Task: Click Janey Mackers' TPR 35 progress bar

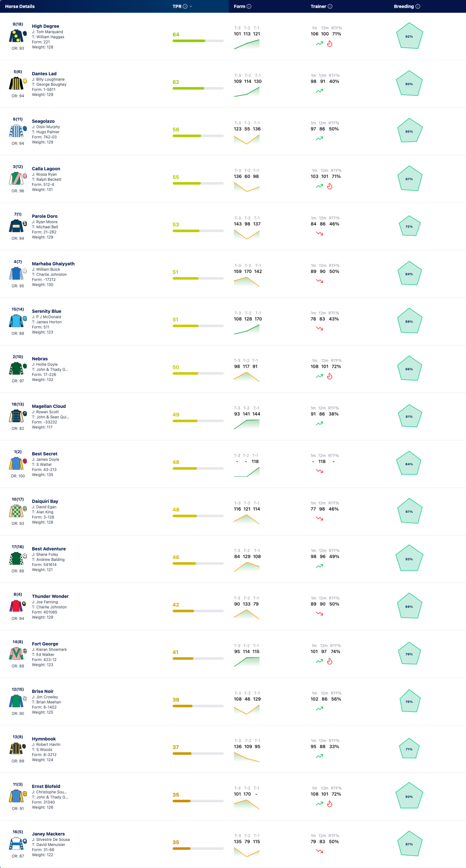Action: pos(198,848)
